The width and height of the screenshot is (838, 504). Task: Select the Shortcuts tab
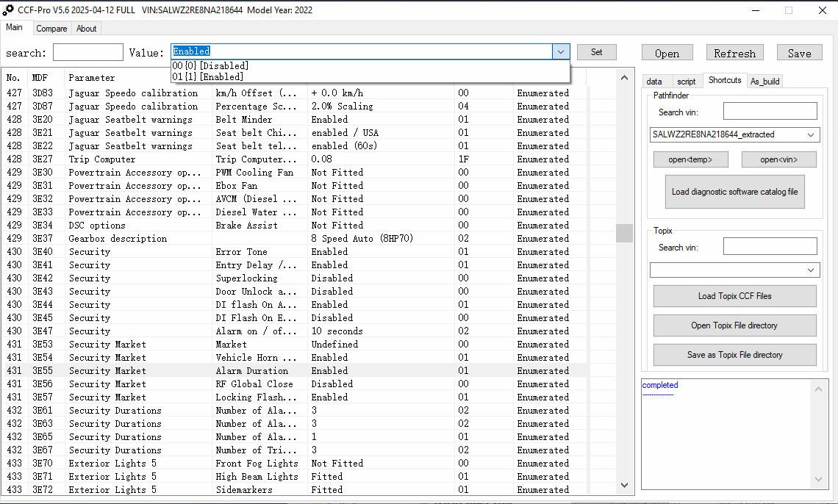tap(725, 80)
